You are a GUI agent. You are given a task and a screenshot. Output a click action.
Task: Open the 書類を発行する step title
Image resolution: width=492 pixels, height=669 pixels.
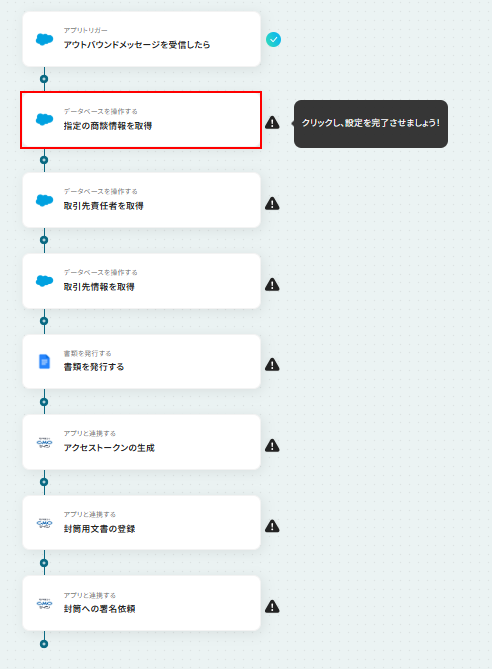tap(94, 367)
